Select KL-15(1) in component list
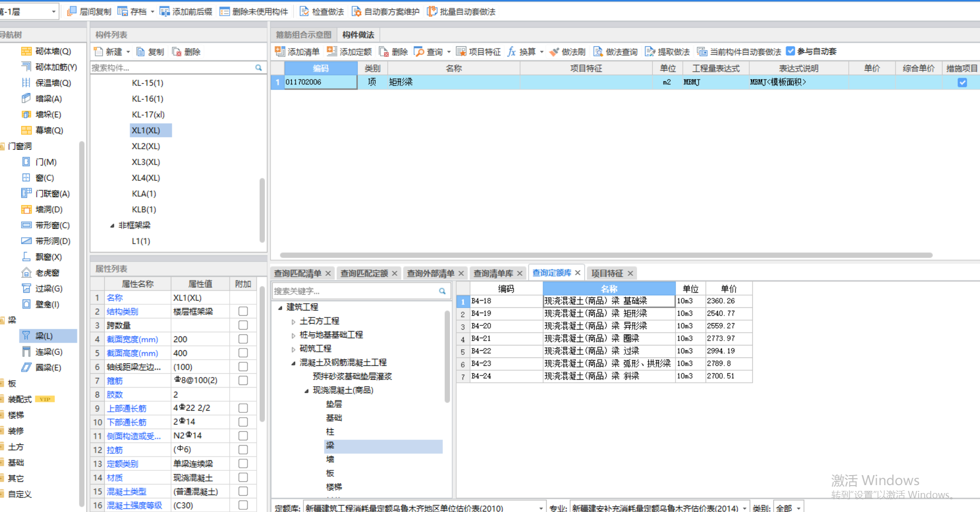Viewport: 980px width, 512px height. pyautogui.click(x=148, y=83)
